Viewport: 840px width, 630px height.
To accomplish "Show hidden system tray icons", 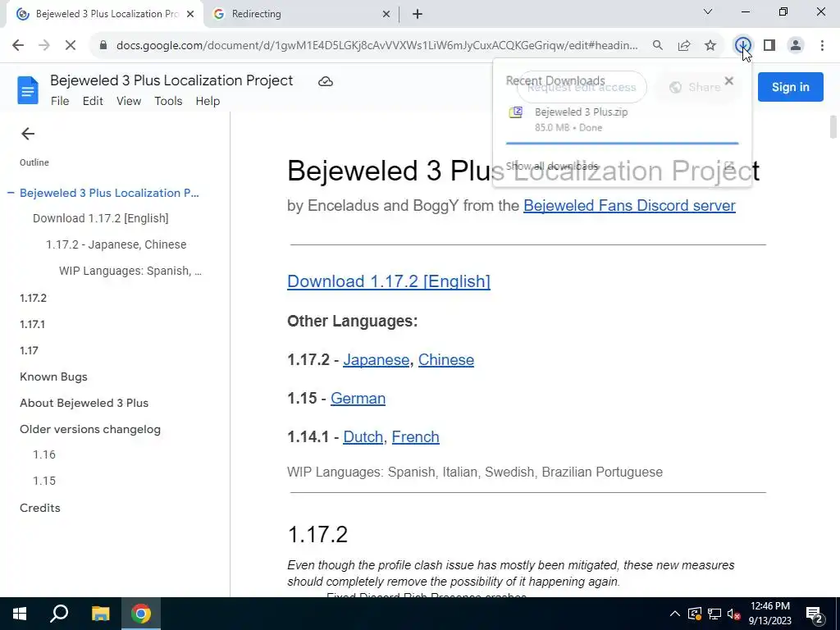I will (x=675, y=614).
